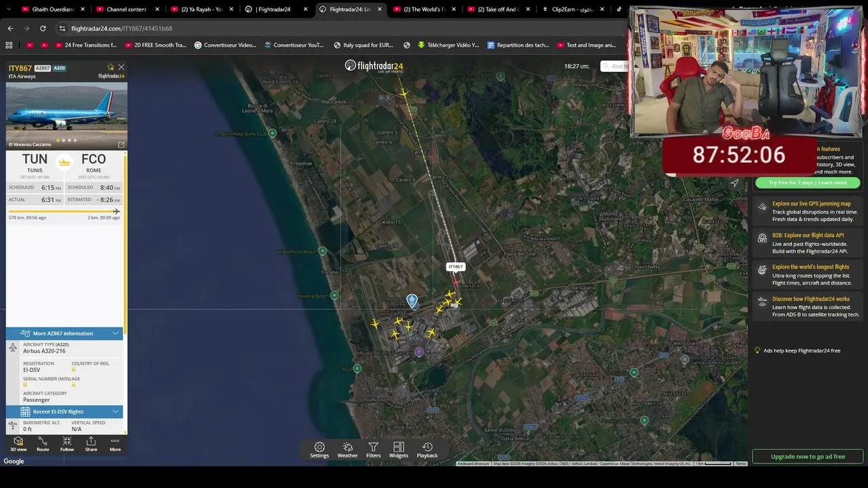Image resolution: width=868 pixels, height=488 pixels.
Task: Collapse the More AZ867 information section
Action: click(x=64, y=333)
